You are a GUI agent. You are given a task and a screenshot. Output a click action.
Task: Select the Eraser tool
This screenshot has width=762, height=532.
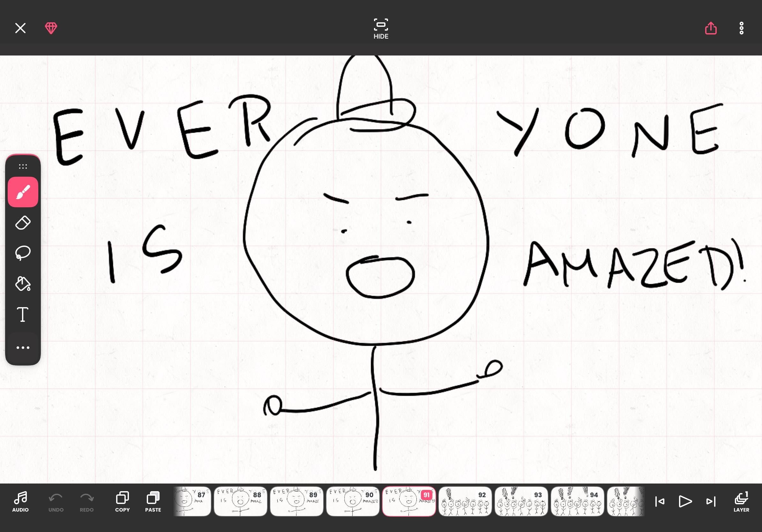[x=23, y=223]
